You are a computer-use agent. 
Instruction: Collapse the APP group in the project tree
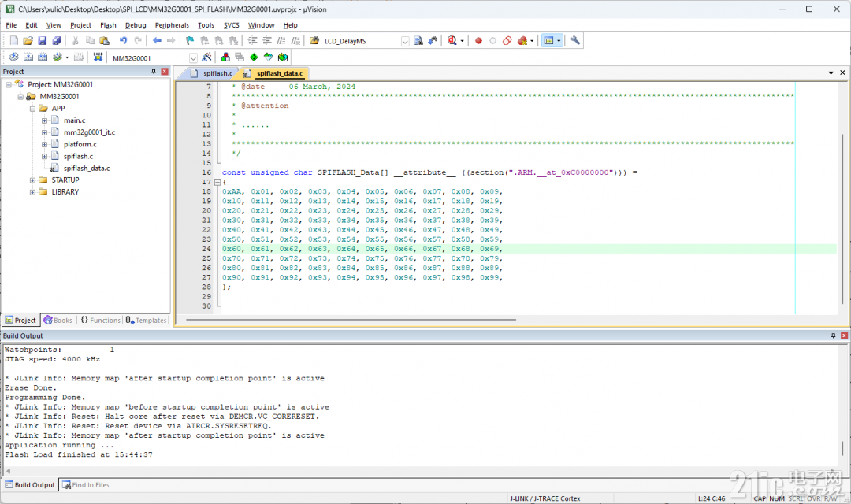32,109
